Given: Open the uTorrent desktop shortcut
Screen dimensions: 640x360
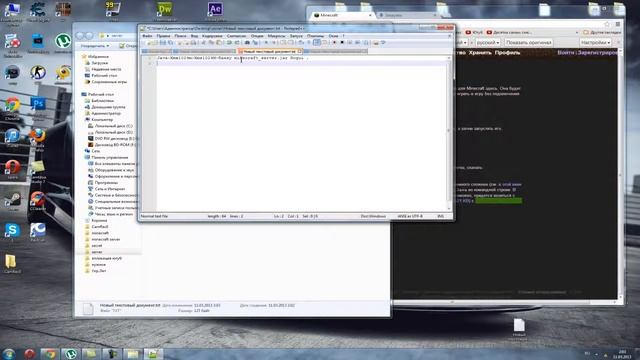Looking at the screenshot, I should coord(63,42).
